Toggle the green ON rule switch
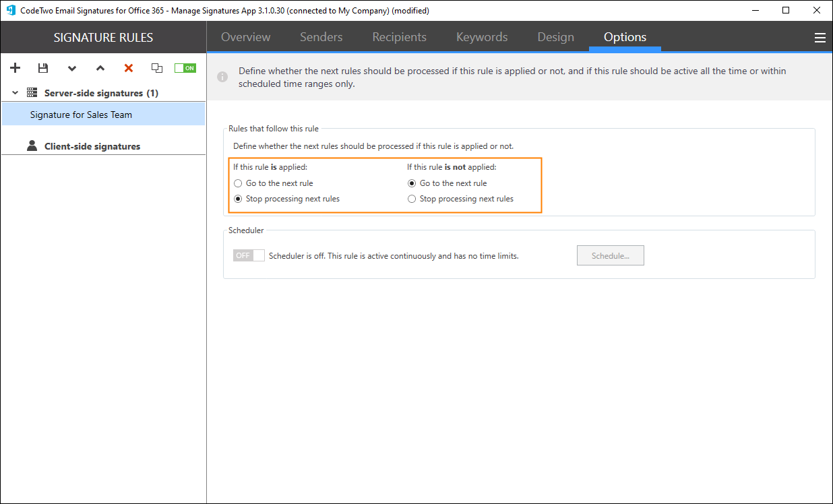 185,68
